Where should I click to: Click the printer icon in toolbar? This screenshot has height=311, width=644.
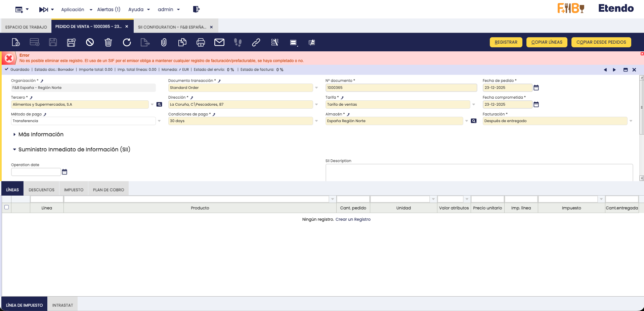point(201,42)
